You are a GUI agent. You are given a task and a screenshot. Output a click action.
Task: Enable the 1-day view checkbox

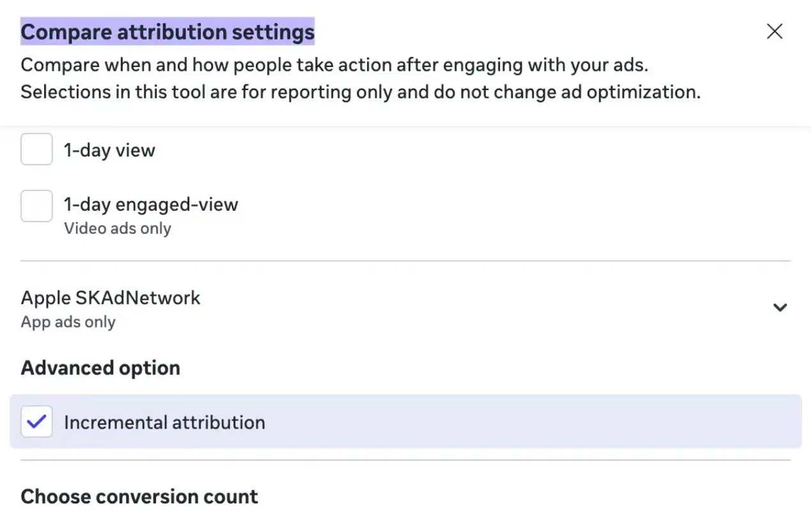pyautogui.click(x=36, y=149)
